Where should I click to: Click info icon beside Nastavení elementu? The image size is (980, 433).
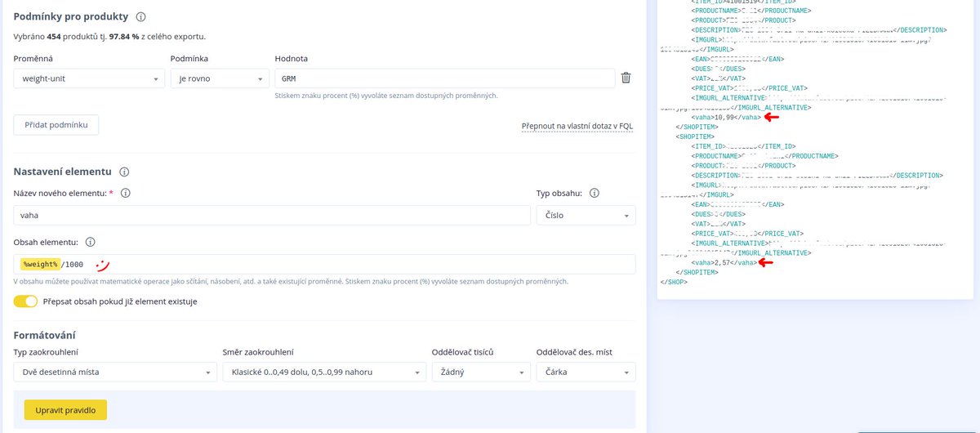125,172
